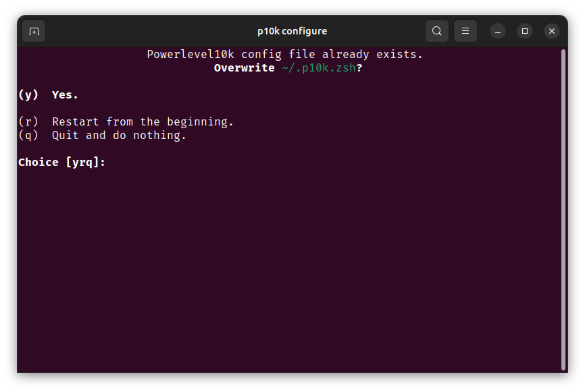
Task: Open the terminal search tool
Action: coord(437,31)
